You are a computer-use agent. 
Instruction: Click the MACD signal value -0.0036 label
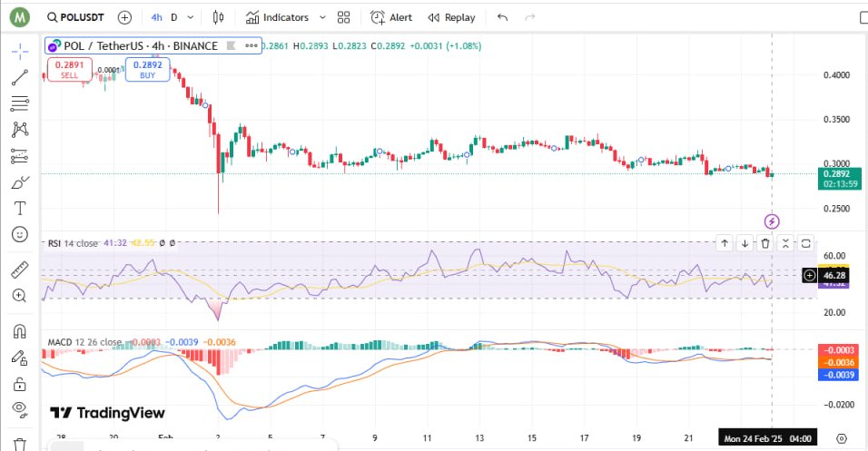(x=840, y=362)
